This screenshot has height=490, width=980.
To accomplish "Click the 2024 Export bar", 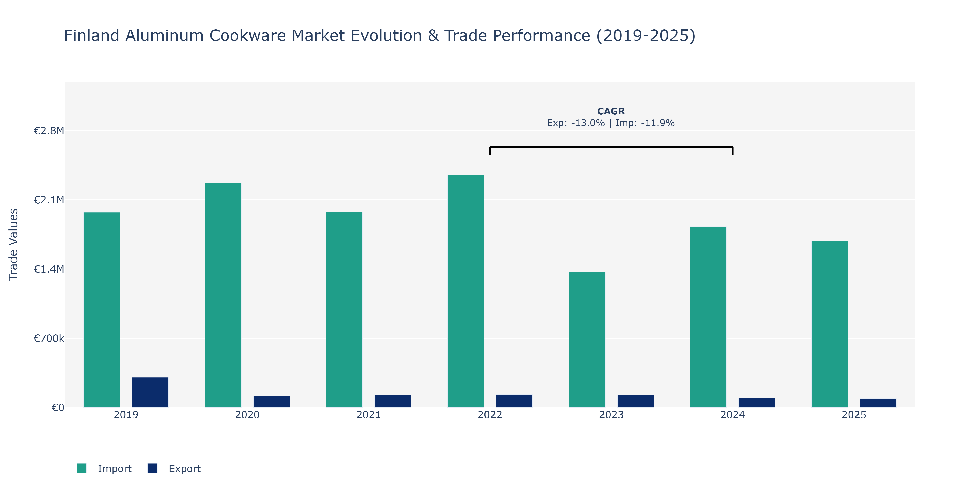I will (757, 402).
